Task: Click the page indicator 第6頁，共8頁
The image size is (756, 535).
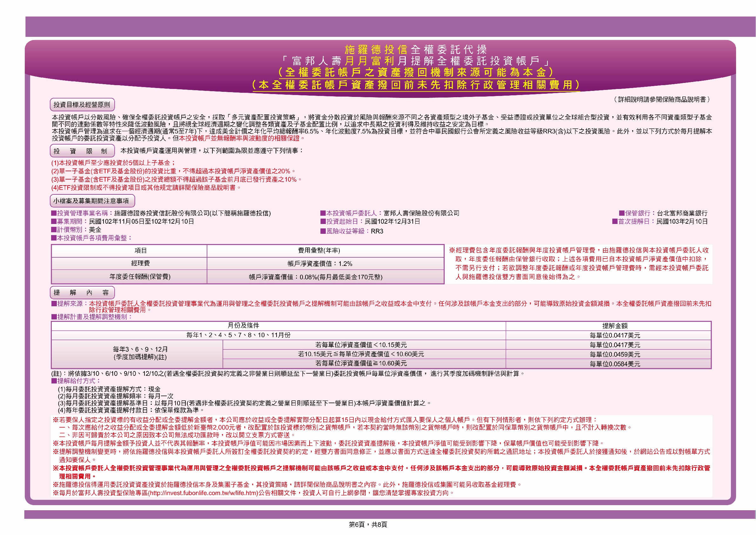Action: pos(368,525)
